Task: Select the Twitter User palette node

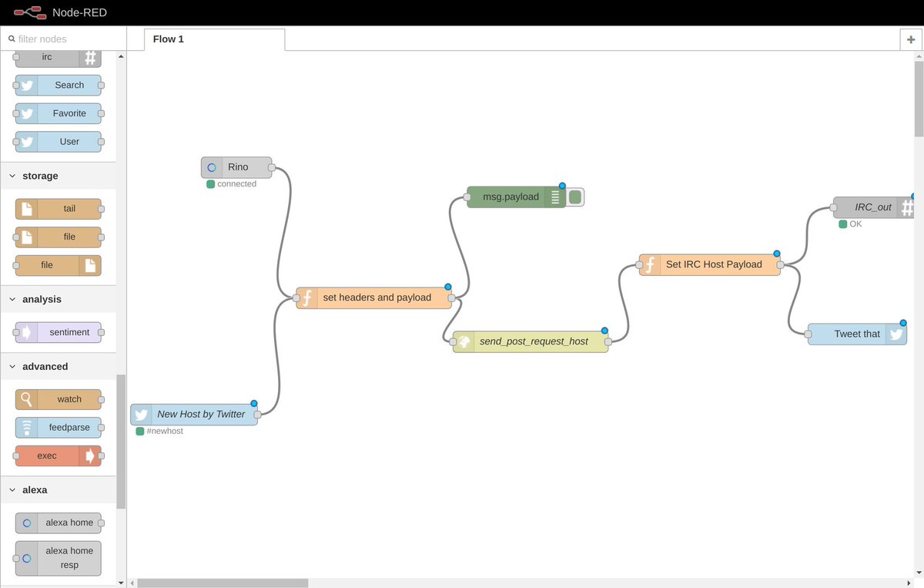Action: 58,142
